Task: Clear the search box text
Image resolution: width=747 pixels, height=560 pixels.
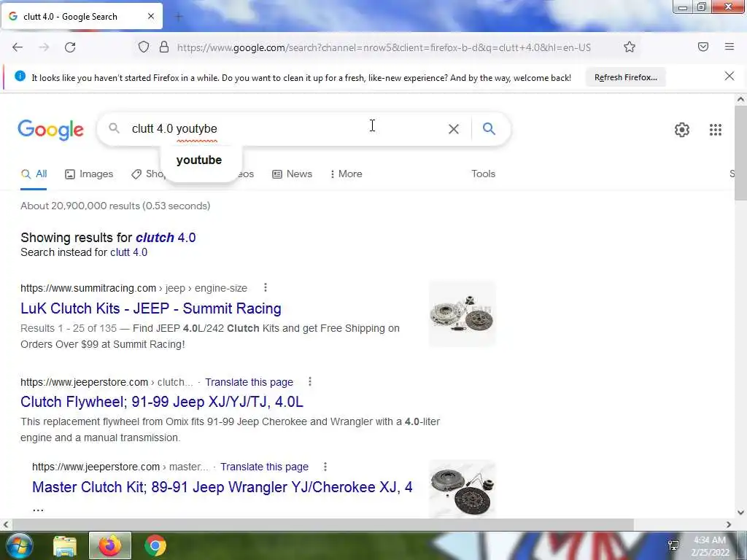Action: [454, 129]
